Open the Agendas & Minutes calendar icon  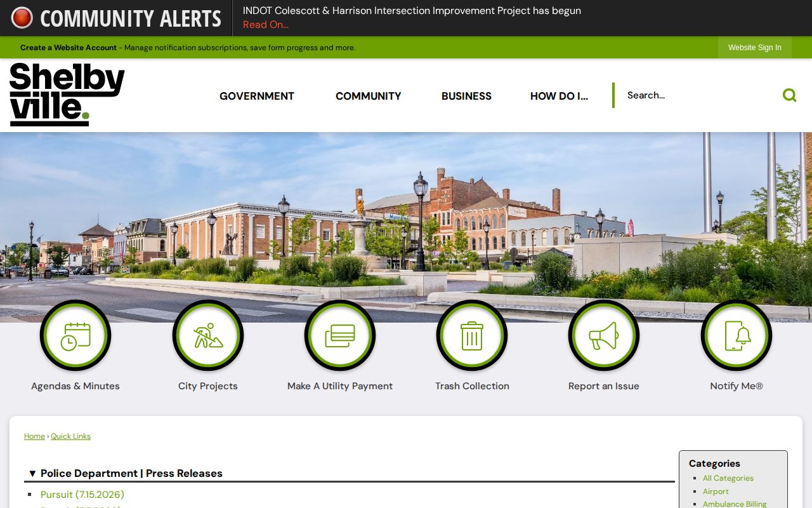75,336
